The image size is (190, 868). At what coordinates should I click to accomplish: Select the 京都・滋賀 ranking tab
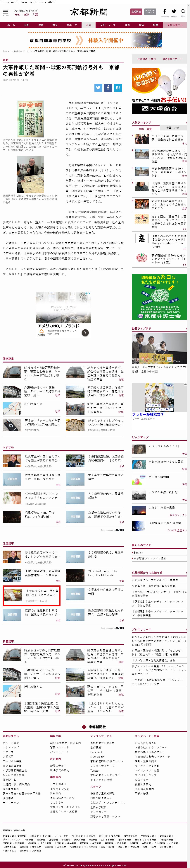click(x=145, y=129)
